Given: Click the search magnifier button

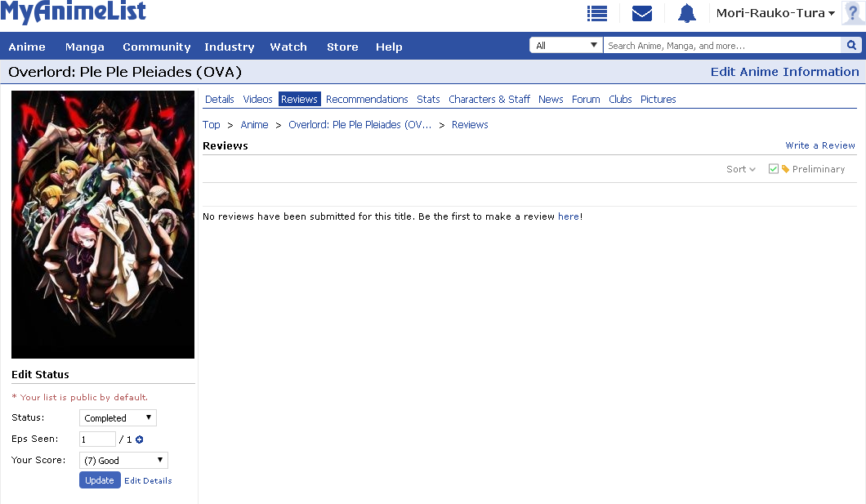Looking at the screenshot, I should click(x=852, y=46).
